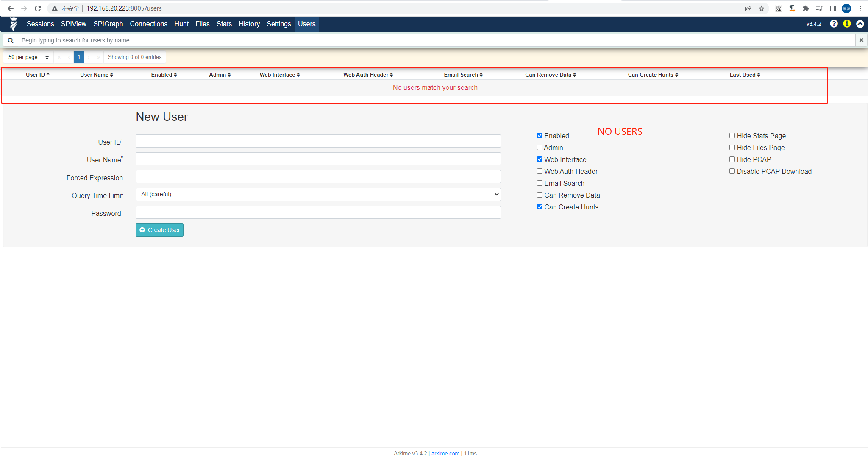Enable the Admin checkbox
868x458 pixels.
[540, 147]
